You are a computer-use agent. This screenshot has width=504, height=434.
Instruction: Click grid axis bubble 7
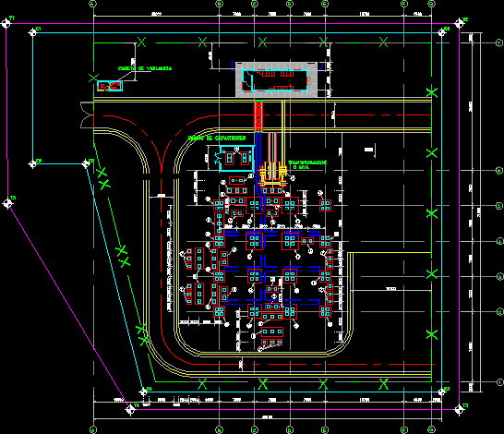point(499,42)
